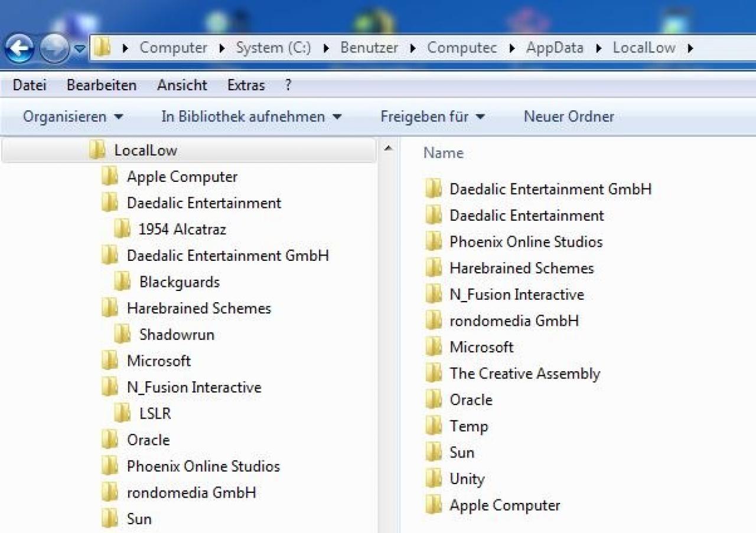Click Daedalic Entertainment GmbH folder icon in file list
This screenshot has width=756, height=533.
[x=434, y=189]
